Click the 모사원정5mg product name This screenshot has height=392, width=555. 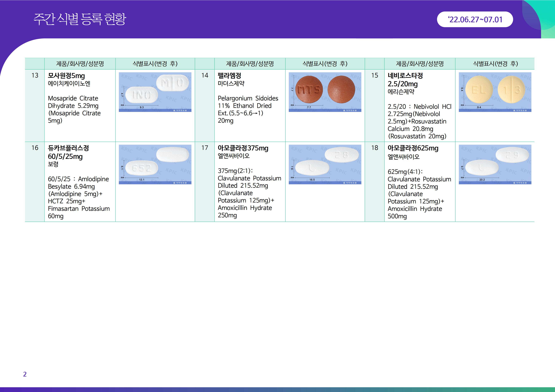[x=66, y=76]
